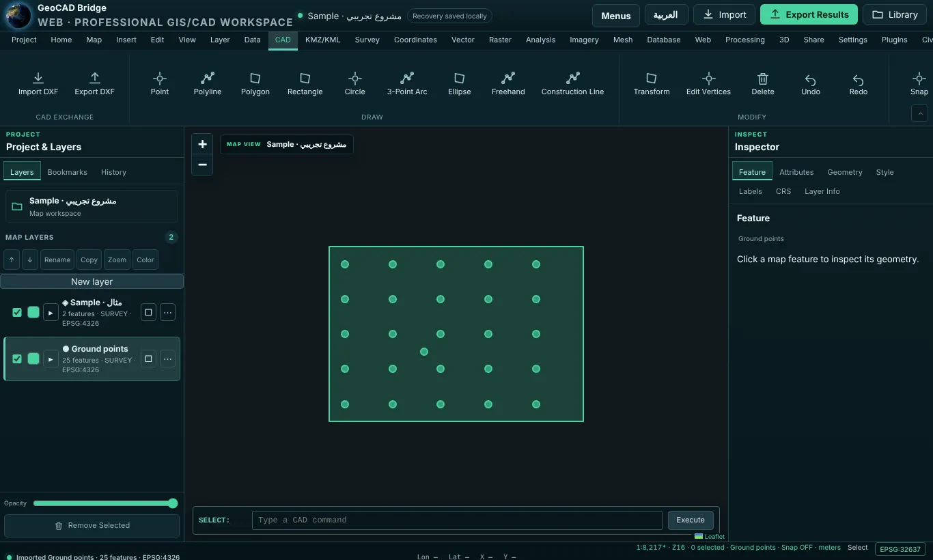Undo the last CAD action
The image size is (933, 560).
pos(811,84)
